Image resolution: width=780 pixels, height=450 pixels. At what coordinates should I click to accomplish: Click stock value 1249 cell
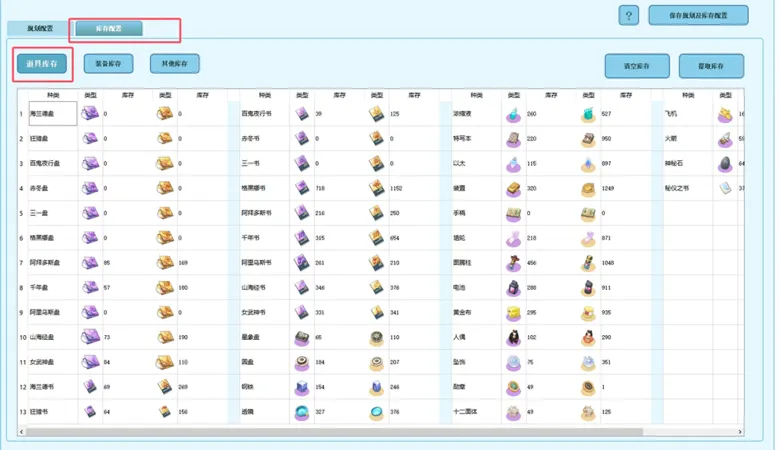tap(607, 188)
